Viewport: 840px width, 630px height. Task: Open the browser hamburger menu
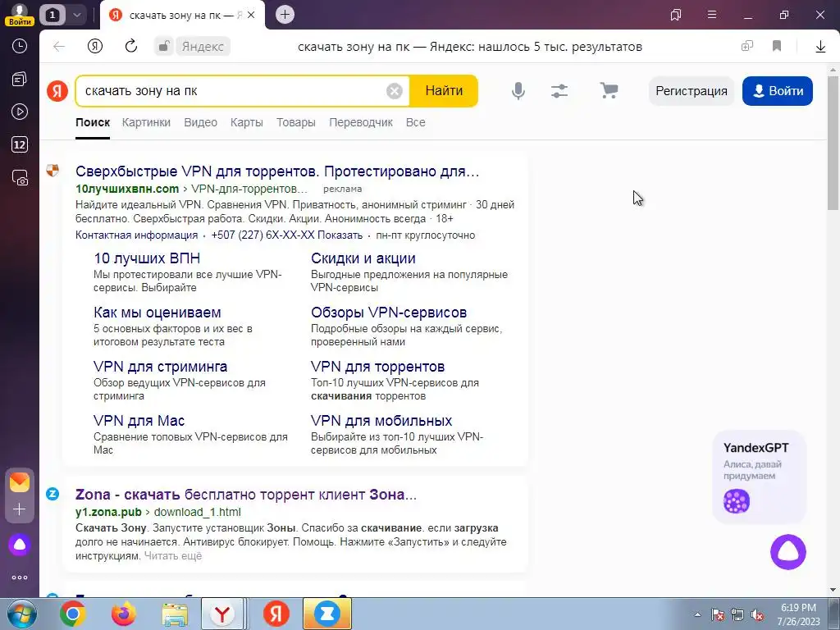coord(712,15)
